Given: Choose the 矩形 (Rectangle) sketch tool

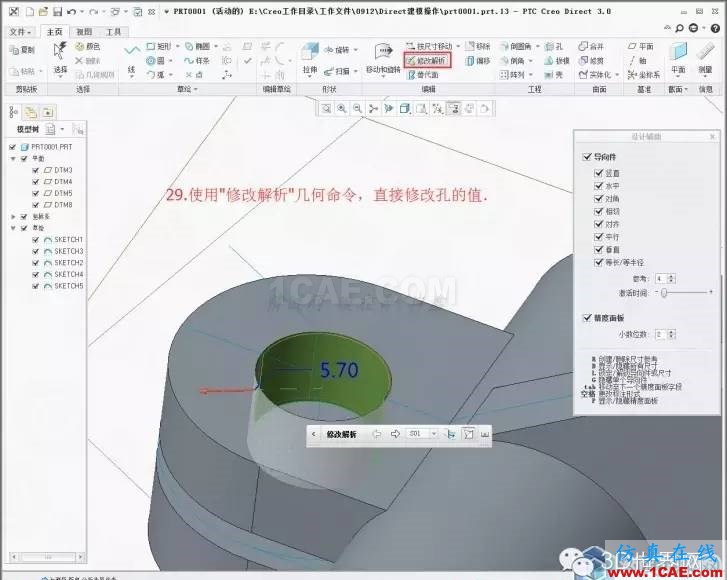Looking at the screenshot, I should [159, 46].
